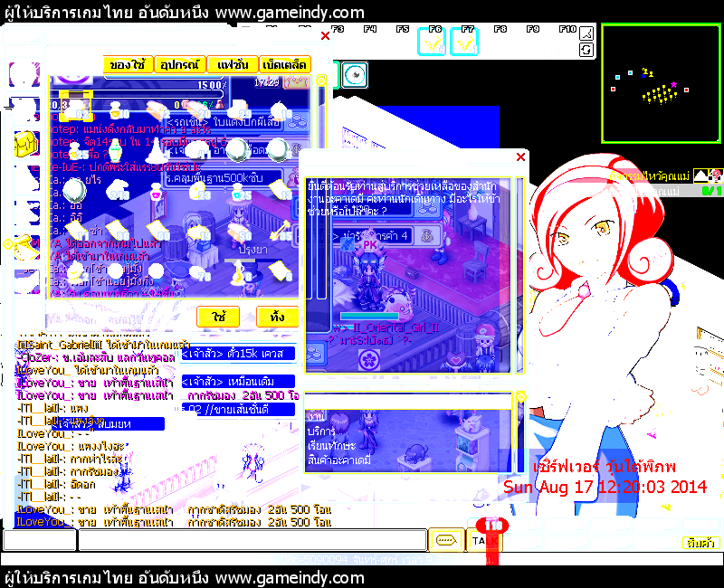Image resolution: width=724 pixels, height=588 pixels.
Task: Select the paper sheet with count 60
Action: [x=157, y=231]
